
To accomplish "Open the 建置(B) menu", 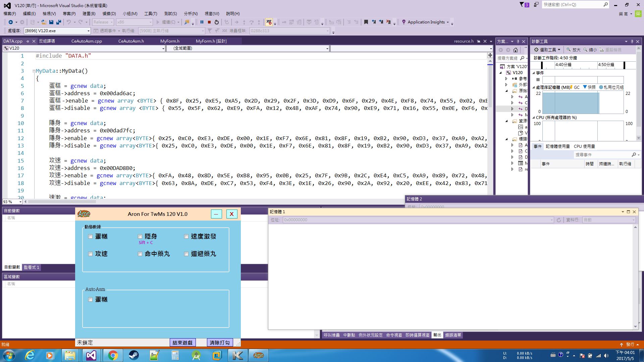I will (89, 14).
